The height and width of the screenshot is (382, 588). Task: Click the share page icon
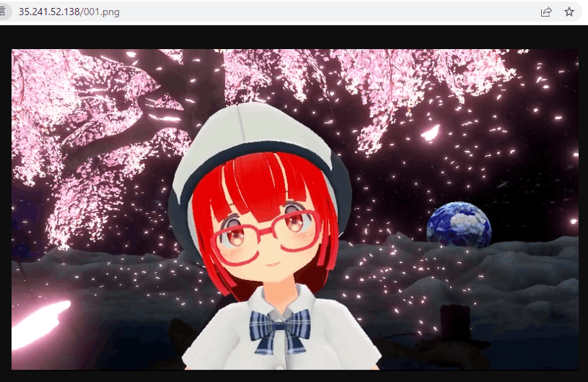coord(546,12)
